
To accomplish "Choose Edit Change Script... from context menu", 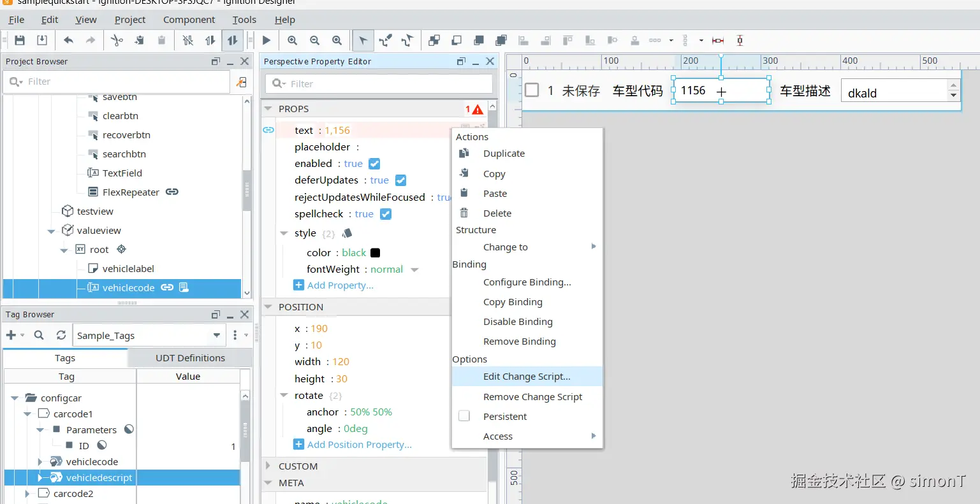I will pyautogui.click(x=527, y=377).
